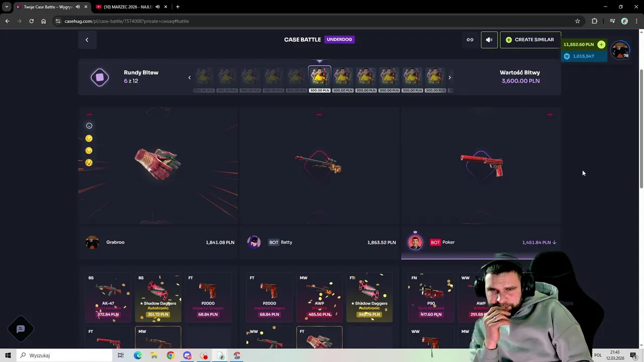Click the Create Similar button
This screenshot has height=362, width=644.
(x=530, y=40)
